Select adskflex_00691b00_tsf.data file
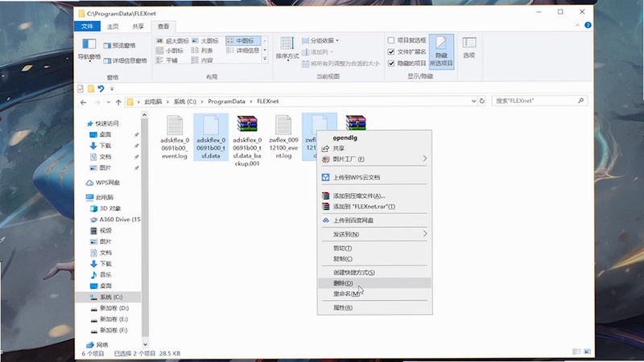644x362 pixels. pos(211,137)
